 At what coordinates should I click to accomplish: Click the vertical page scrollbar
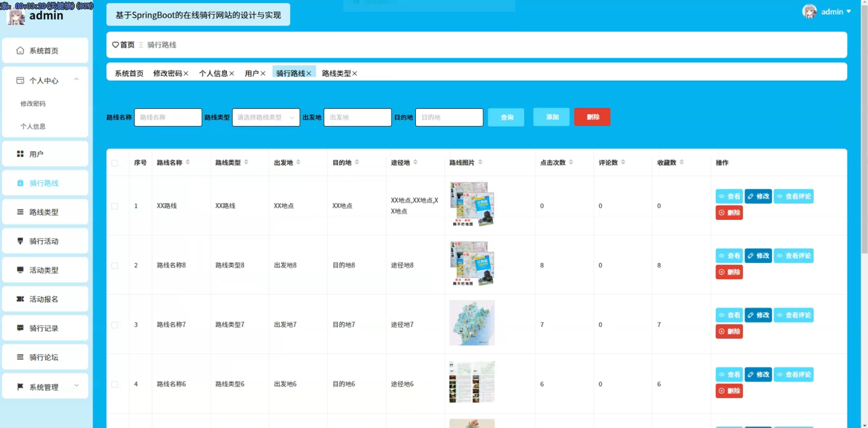(x=864, y=130)
